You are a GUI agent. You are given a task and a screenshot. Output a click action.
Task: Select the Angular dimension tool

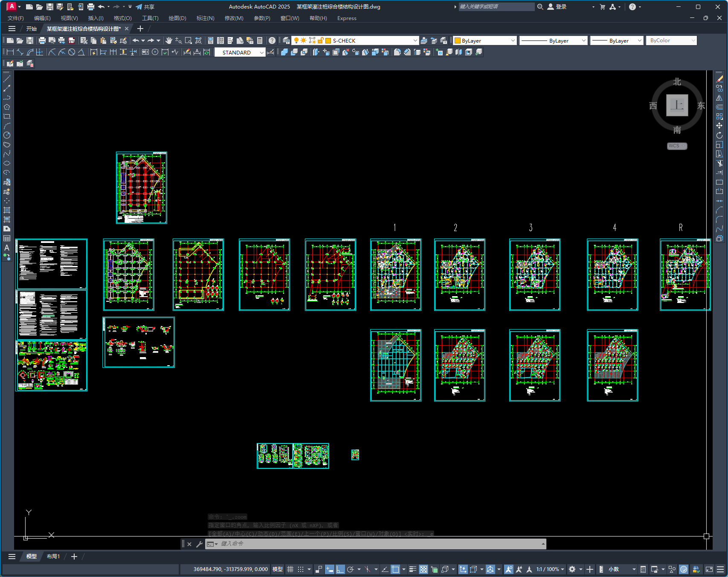(x=81, y=52)
